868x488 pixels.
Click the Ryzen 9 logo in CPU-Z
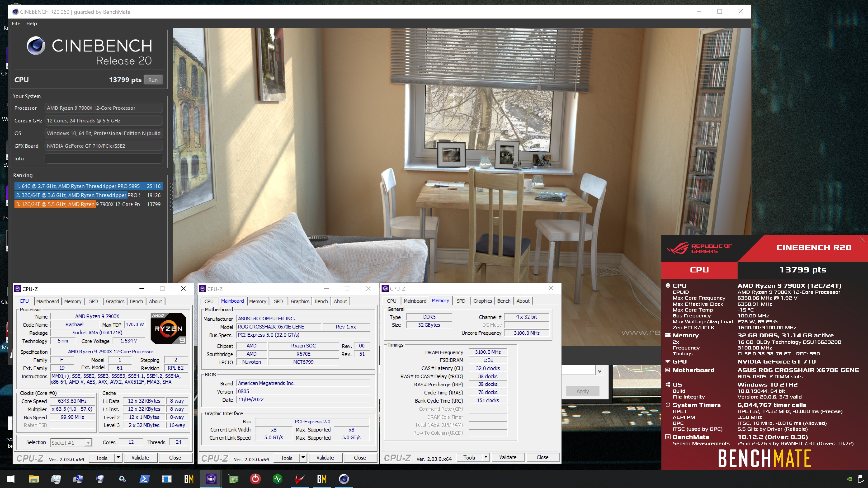click(168, 328)
